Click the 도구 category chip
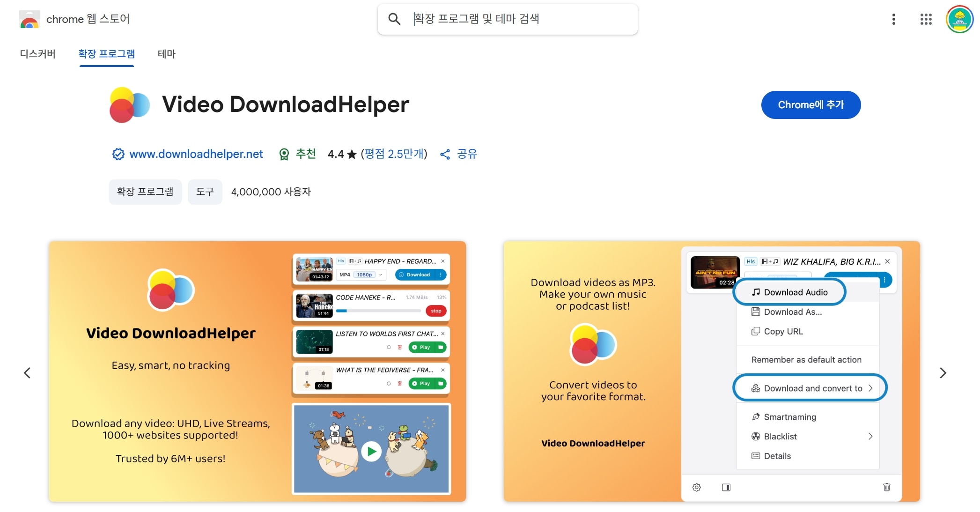Image resolution: width=980 pixels, height=512 pixels. (x=205, y=192)
